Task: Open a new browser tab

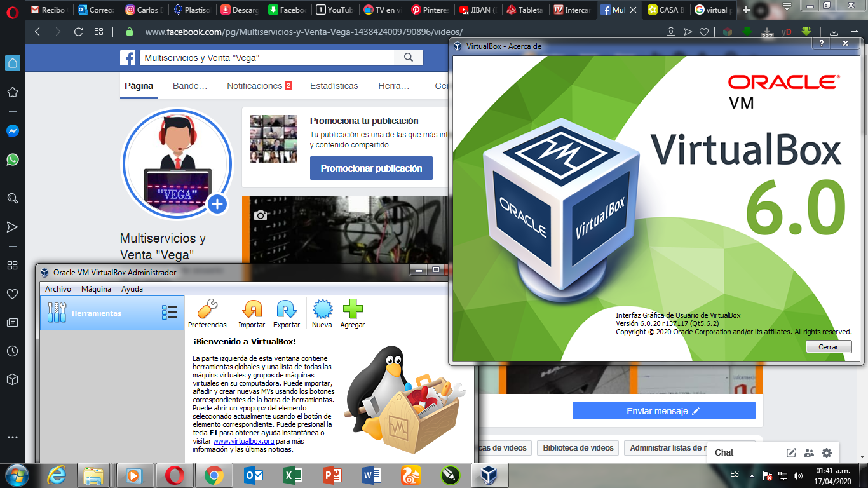Action: pos(746,10)
